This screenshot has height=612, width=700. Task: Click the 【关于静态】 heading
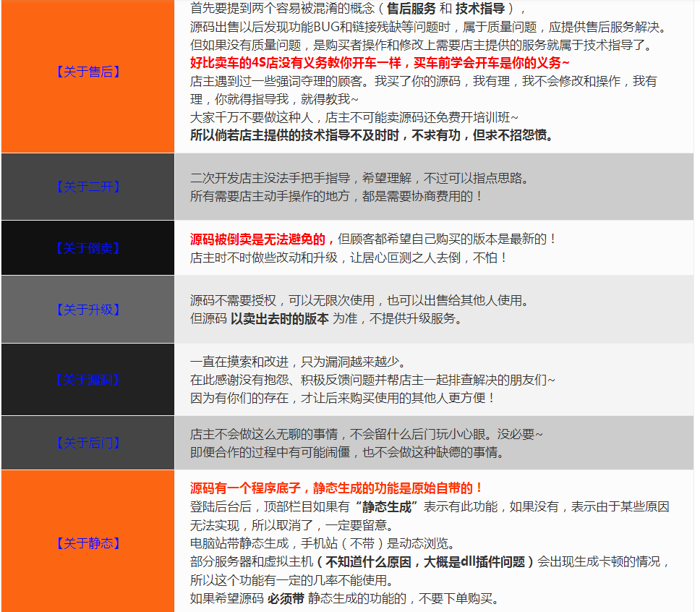(88, 543)
